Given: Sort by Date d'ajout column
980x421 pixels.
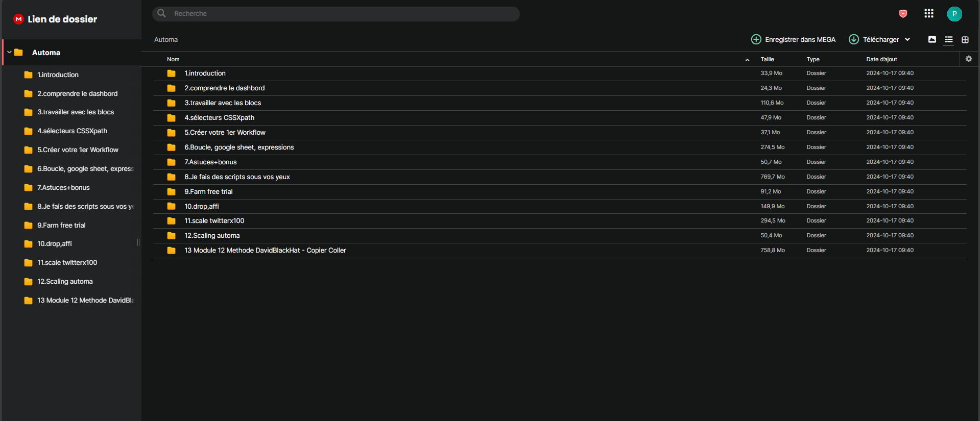Looking at the screenshot, I should 881,59.
